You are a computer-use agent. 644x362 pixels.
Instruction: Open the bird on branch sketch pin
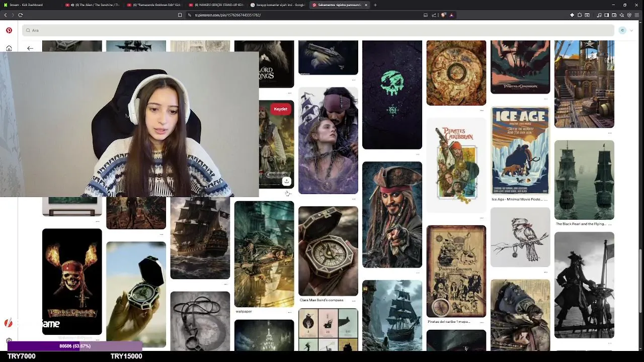[x=520, y=237]
